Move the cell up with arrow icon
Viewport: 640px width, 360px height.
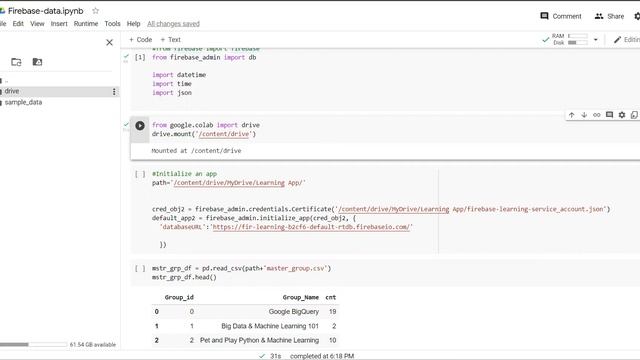point(571,115)
